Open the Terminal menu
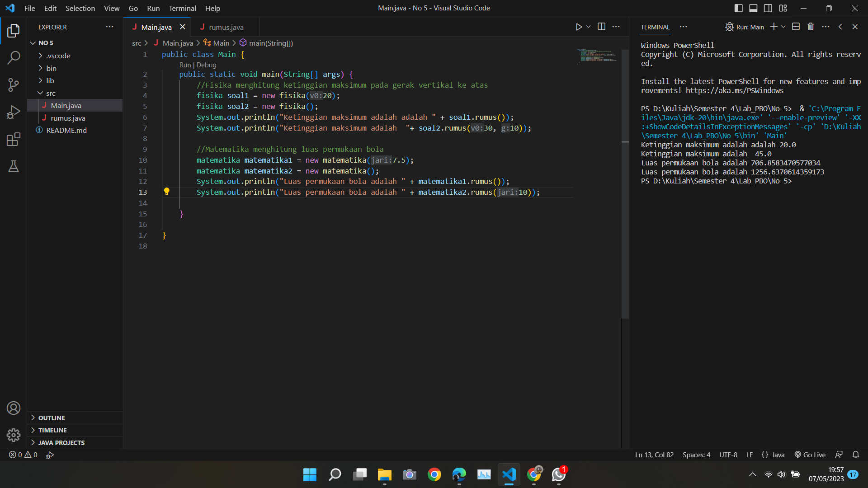 pyautogui.click(x=182, y=8)
